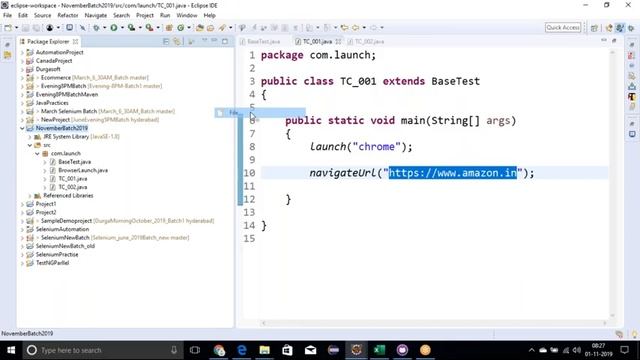Click the Run with Coverage icon

click(x=131, y=28)
